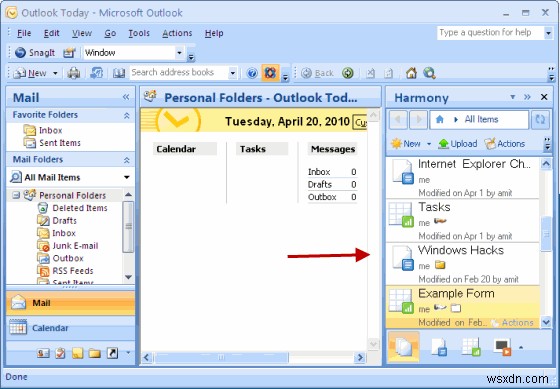Click the Inbox link under Messages
This screenshot has width=560, height=389.
pyautogui.click(x=319, y=172)
